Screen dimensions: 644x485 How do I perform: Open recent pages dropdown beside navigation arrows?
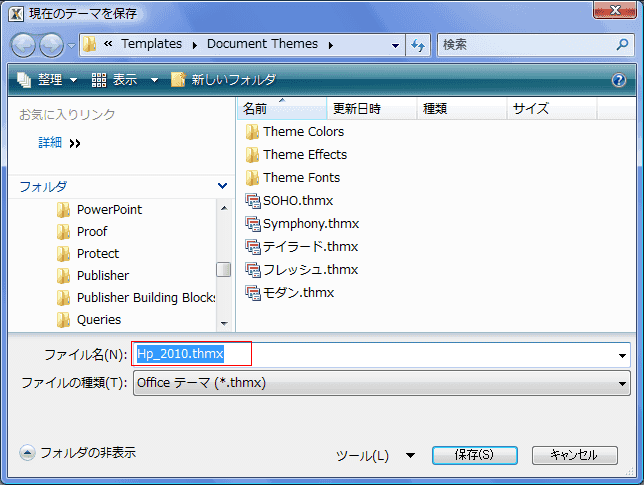[71, 46]
